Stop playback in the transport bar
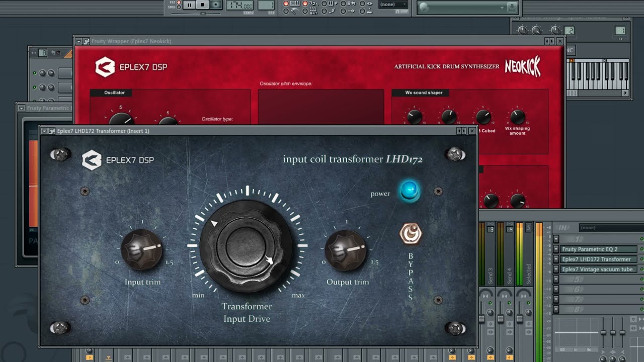644x362 pixels. point(202,5)
